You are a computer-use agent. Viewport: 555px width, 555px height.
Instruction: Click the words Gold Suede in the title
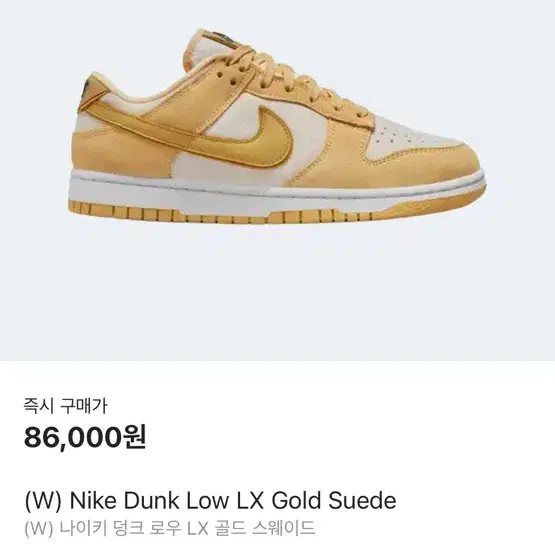pyautogui.click(x=333, y=500)
